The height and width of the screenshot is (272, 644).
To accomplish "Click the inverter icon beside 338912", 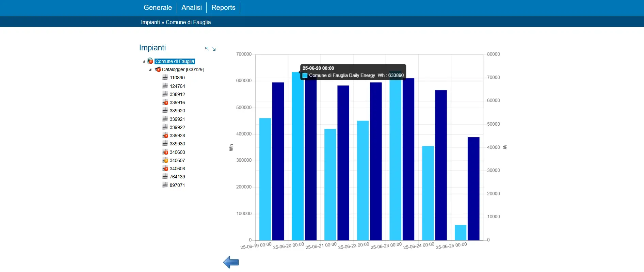I will (165, 94).
